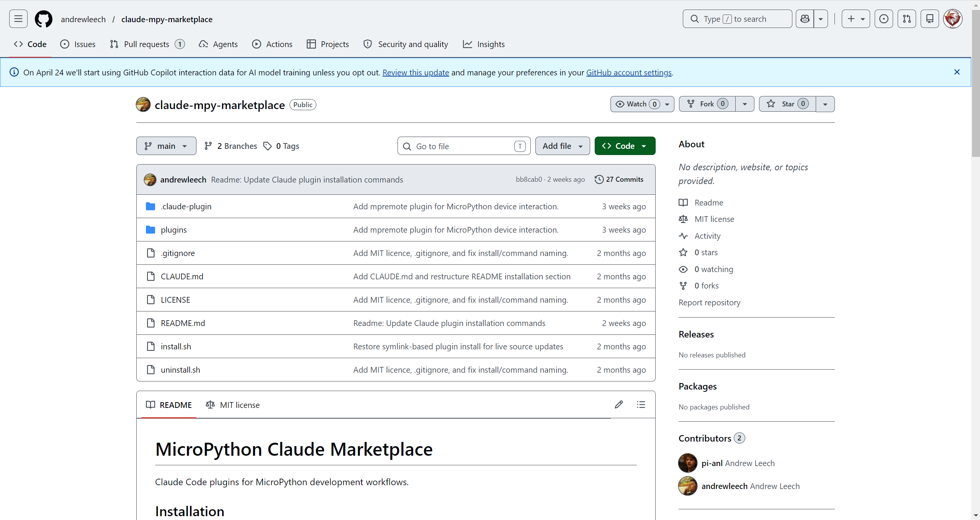
Task: Edit the README with the pencil icon
Action: [619, 405]
